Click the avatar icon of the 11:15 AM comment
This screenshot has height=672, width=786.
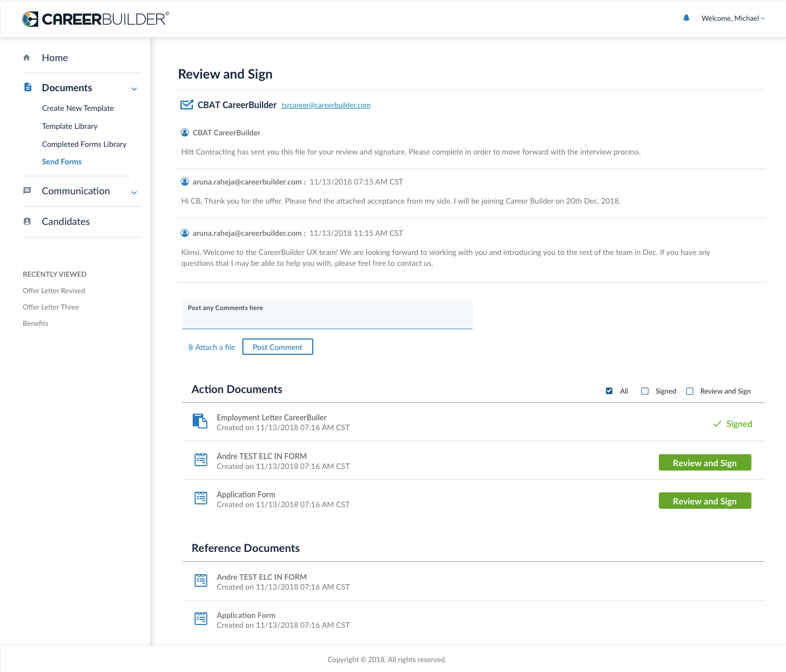click(x=184, y=233)
